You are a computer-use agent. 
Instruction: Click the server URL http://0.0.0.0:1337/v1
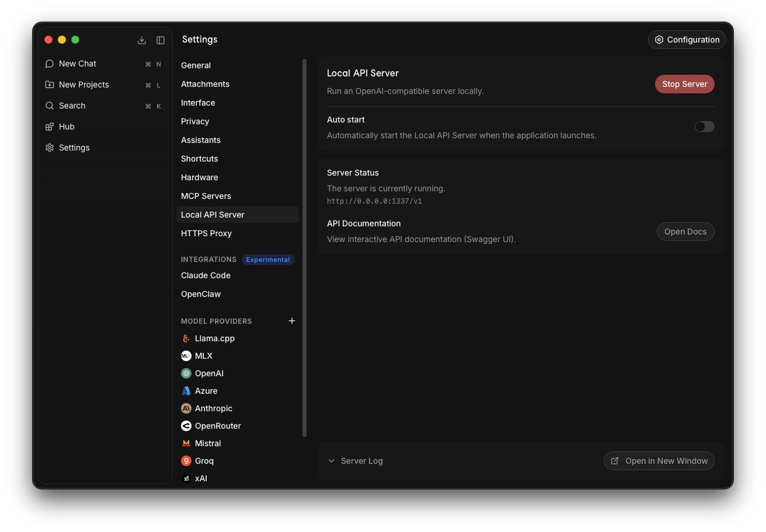coord(374,201)
